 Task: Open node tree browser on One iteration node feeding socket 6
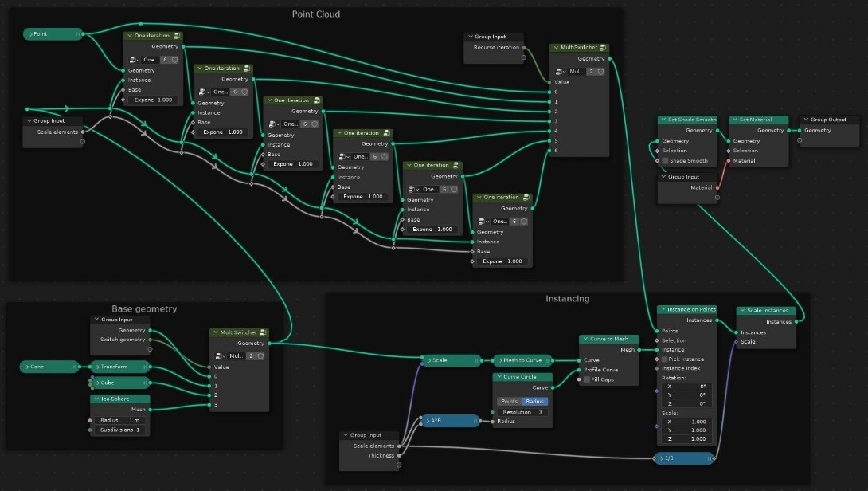pyautogui.click(x=483, y=221)
